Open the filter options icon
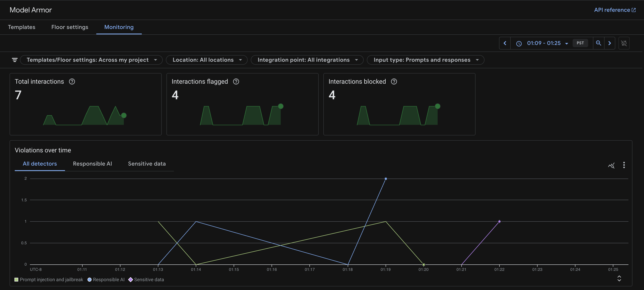 (15, 60)
